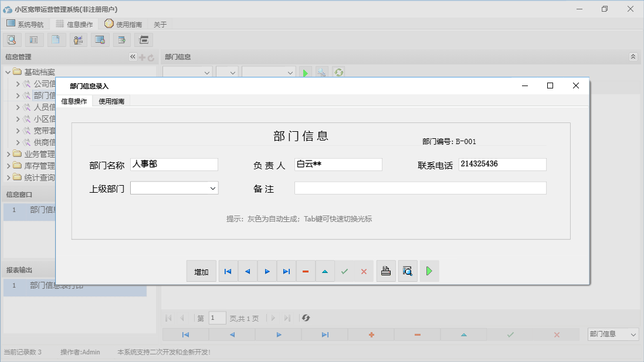
Task: Open the search query tool icon
Action: pyautogui.click(x=12, y=39)
